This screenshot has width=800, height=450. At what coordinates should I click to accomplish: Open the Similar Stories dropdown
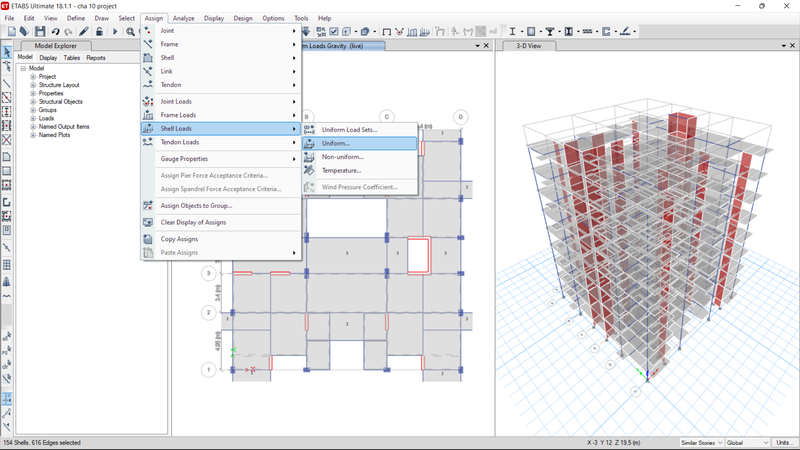(x=702, y=442)
